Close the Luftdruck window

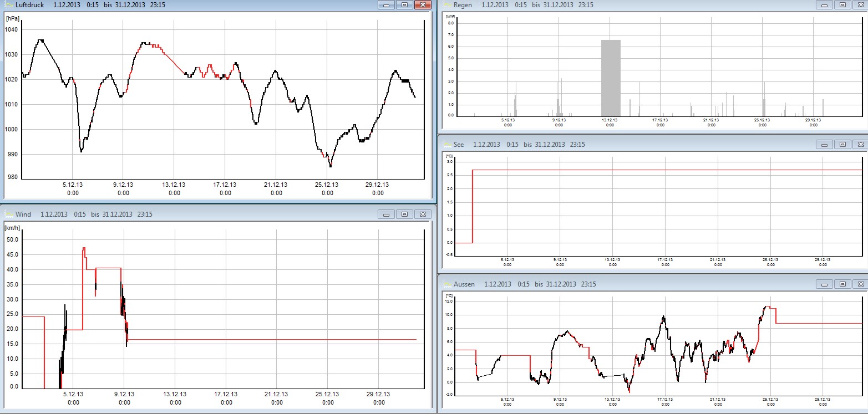(x=423, y=5)
